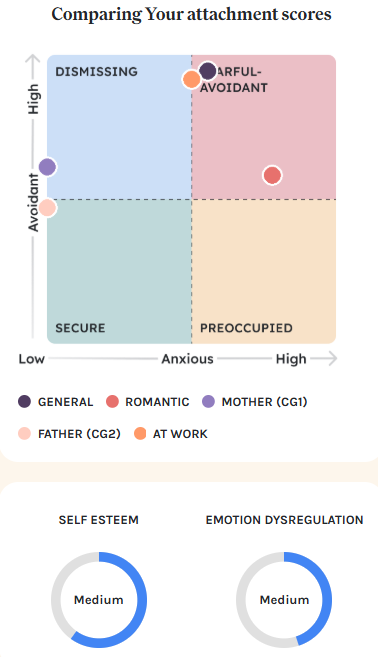Click the ROMANTIC legend label

(157, 402)
